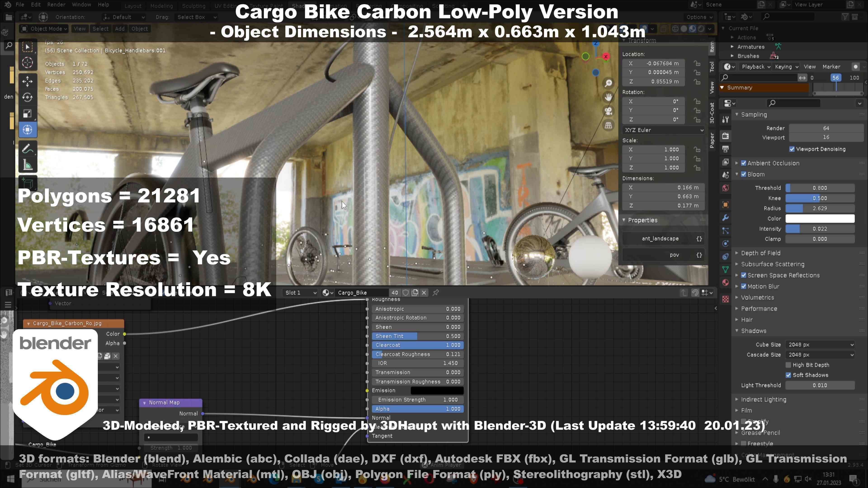This screenshot has width=868, height=488.
Task: Click the ant_landscape property button
Action: tap(663, 239)
